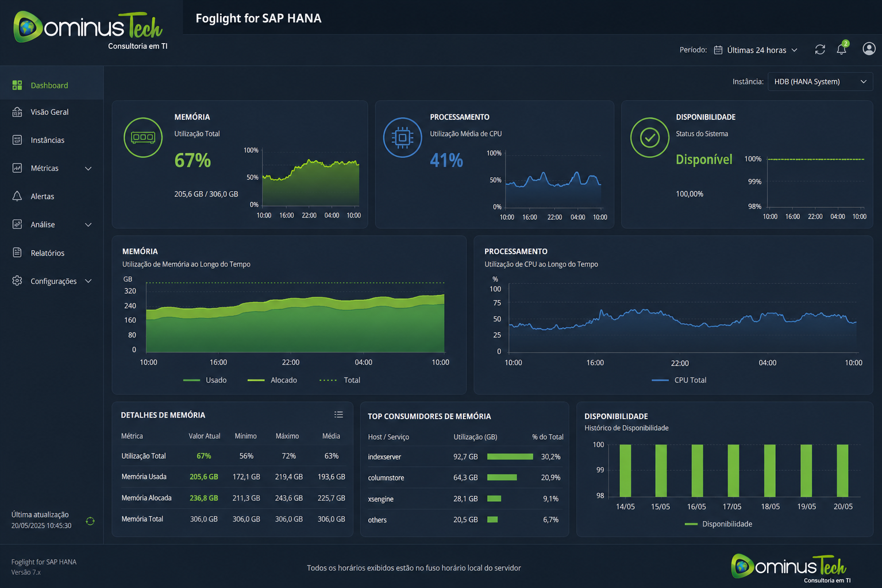Open the Detalhes de Memória list options icon
The image size is (882, 588).
click(338, 415)
